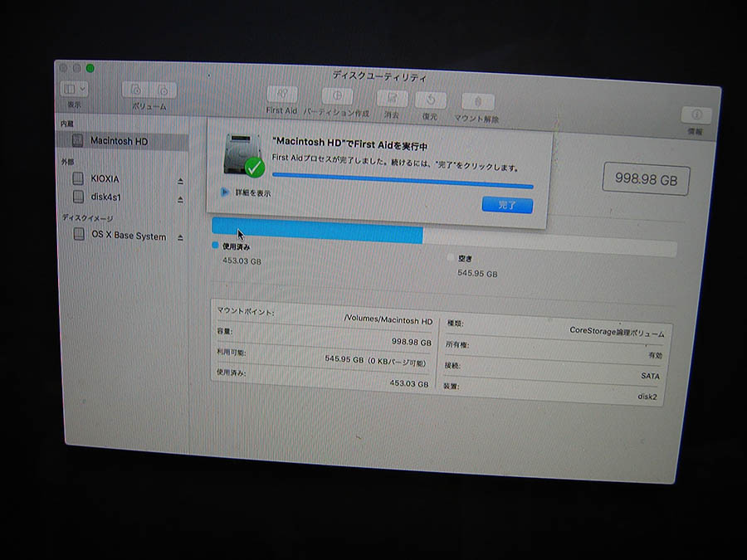
Task: Click the add volume button above ボリューム
Action: (136, 90)
